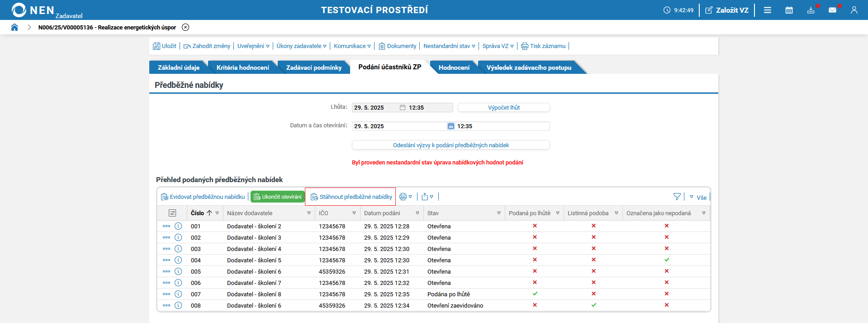Switch to the Hodnocení tab
The width and height of the screenshot is (868, 323).
click(x=454, y=67)
